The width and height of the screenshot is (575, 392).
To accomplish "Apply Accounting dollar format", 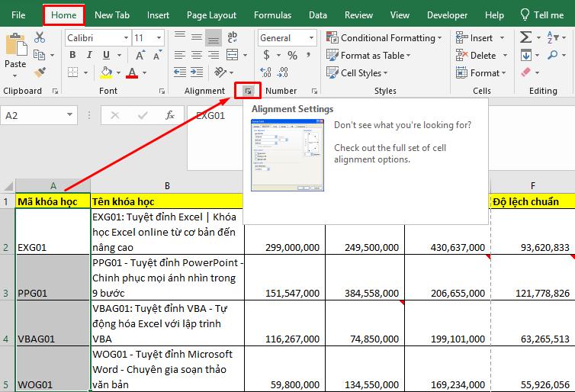I will coord(267,55).
